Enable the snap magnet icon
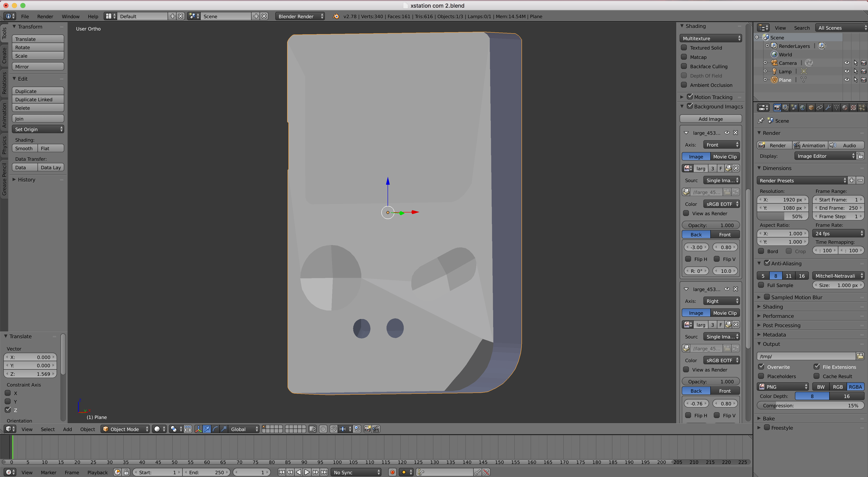The height and width of the screenshot is (477, 868). coord(333,429)
